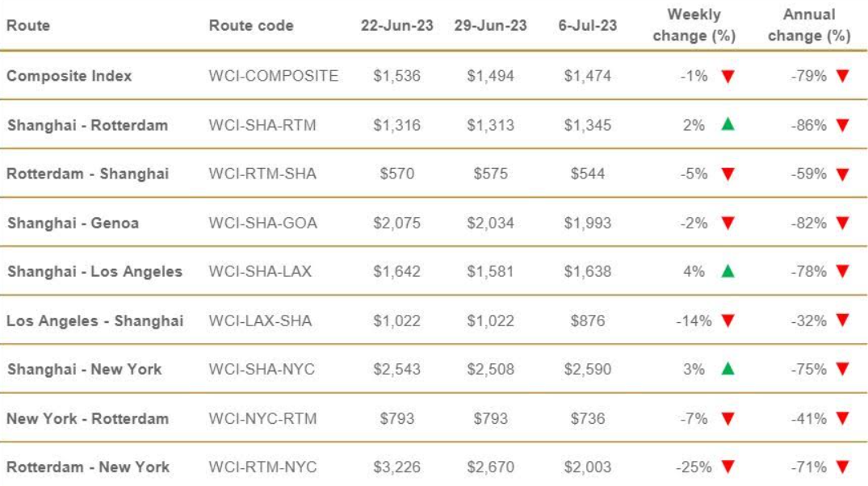Click the green up arrow in Shanghai - New York row
The height and width of the screenshot is (486, 868).
click(x=728, y=369)
